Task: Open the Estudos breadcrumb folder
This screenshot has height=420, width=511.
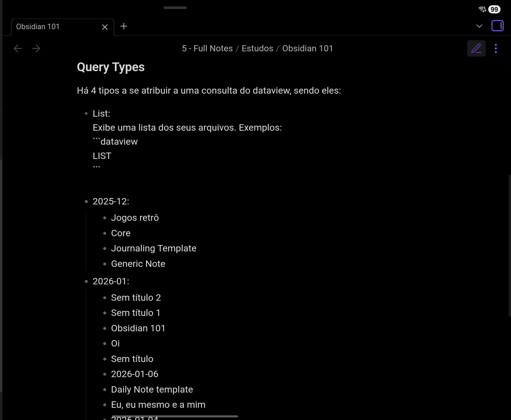Action: click(257, 48)
